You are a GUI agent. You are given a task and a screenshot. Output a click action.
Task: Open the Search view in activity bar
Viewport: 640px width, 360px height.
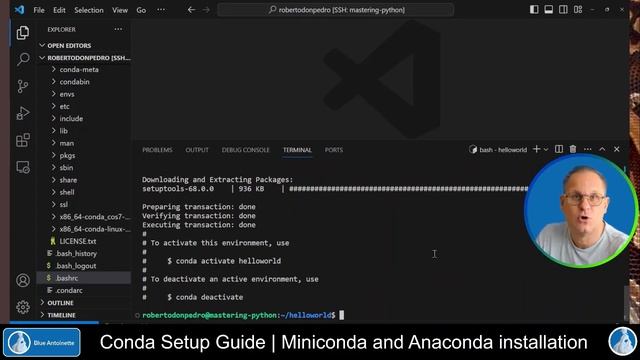(23, 59)
